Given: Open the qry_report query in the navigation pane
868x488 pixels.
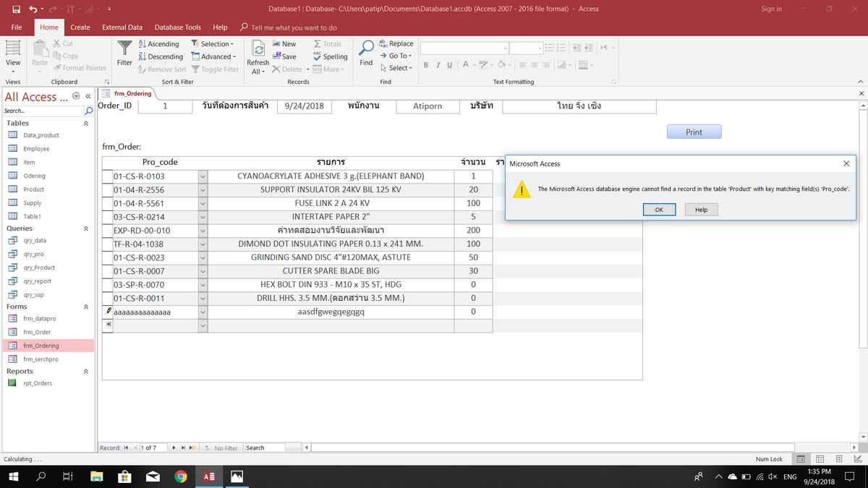Looking at the screenshot, I should [x=48, y=281].
